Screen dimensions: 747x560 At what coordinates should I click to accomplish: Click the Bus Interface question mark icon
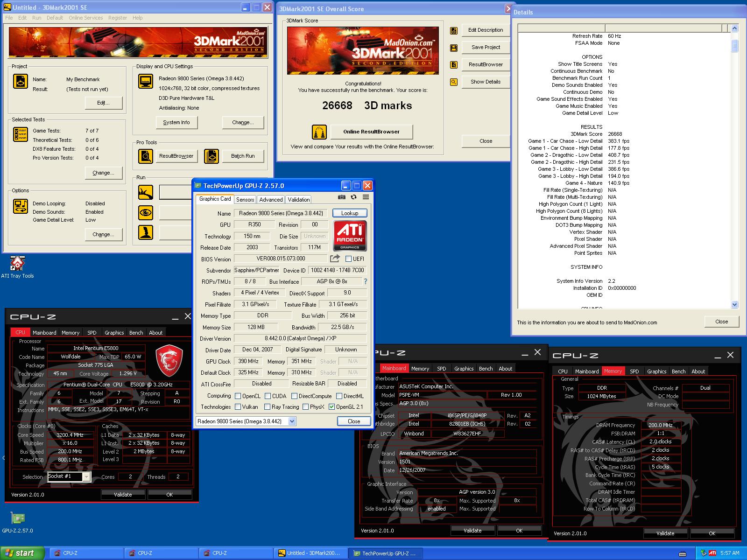pos(365,281)
